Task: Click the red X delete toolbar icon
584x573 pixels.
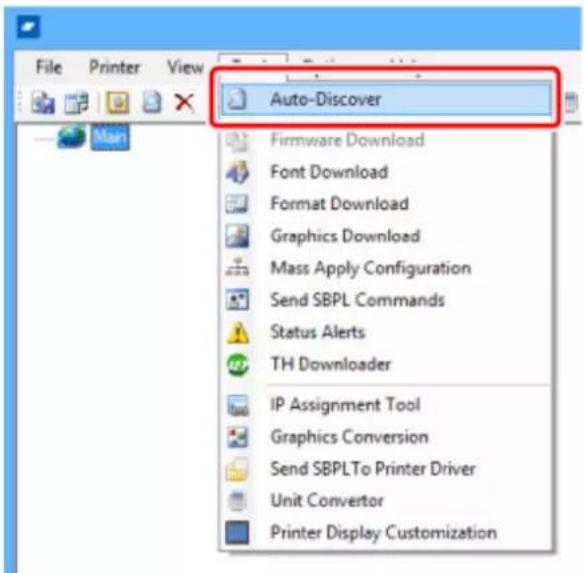Action: click(184, 102)
